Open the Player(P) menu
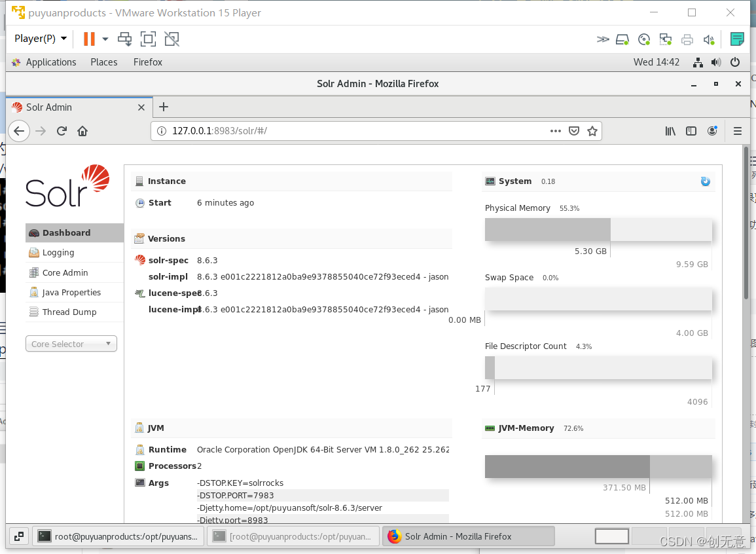Image resolution: width=756 pixels, height=554 pixels. 41,39
